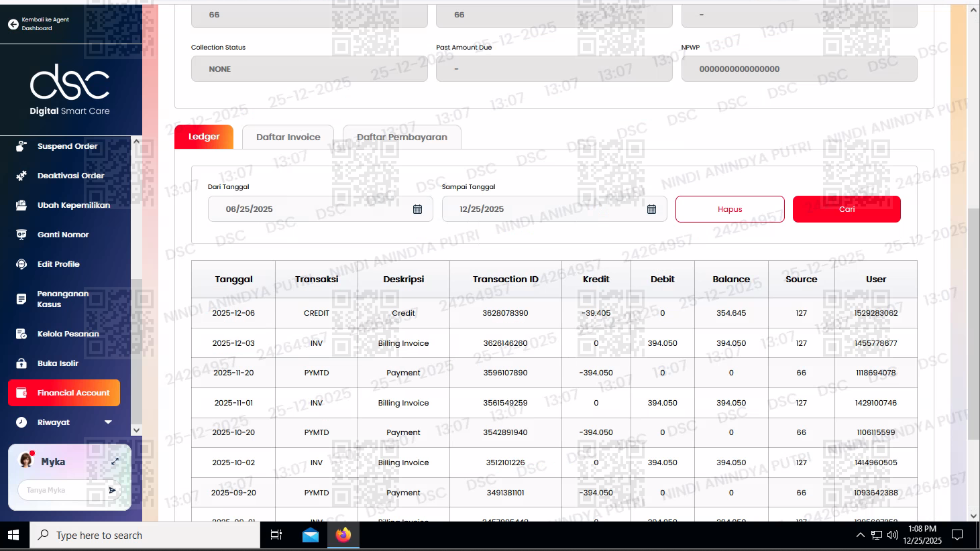This screenshot has height=551, width=980.
Task: Click the Collection Status NONE field
Action: point(309,69)
